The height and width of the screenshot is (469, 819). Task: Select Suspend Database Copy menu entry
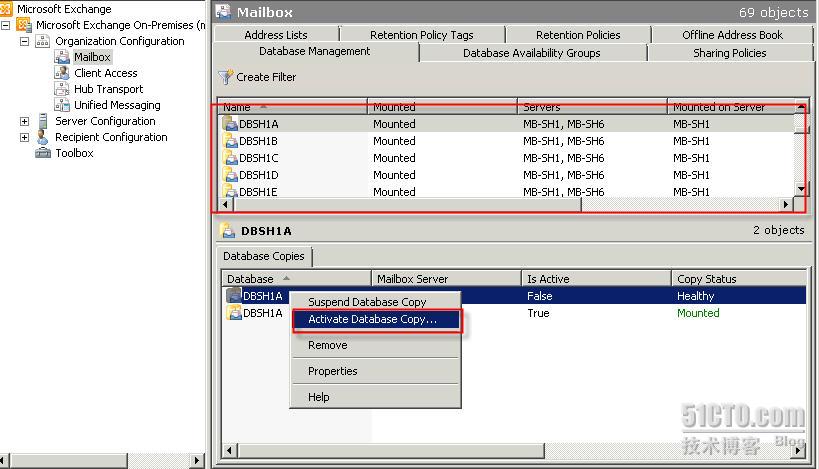click(x=367, y=302)
